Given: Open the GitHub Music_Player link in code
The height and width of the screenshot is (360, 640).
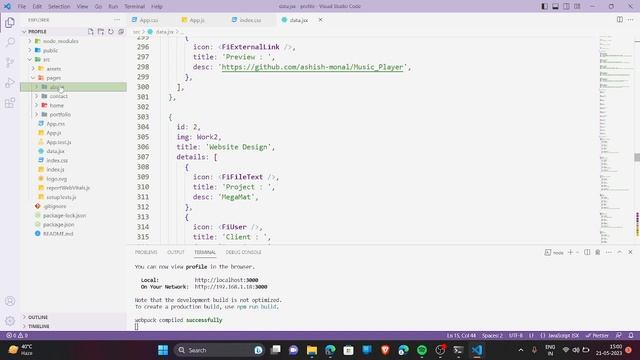Looking at the screenshot, I should click(312, 67).
